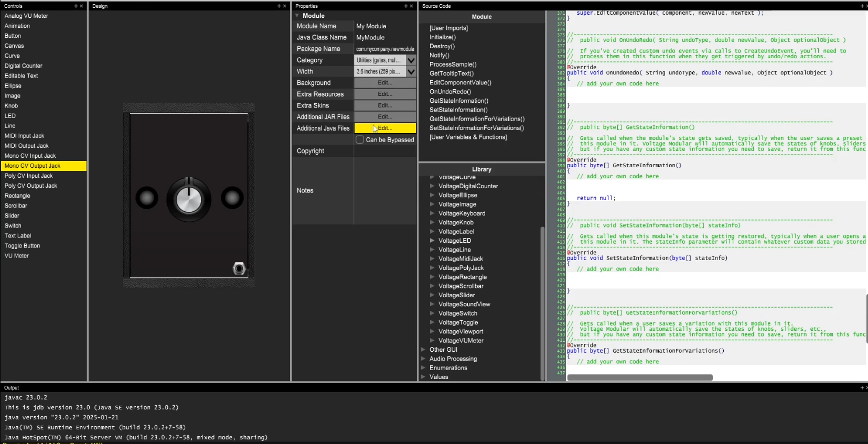Click the Package Name field
This screenshot has width=868, height=444.
coord(385,49)
